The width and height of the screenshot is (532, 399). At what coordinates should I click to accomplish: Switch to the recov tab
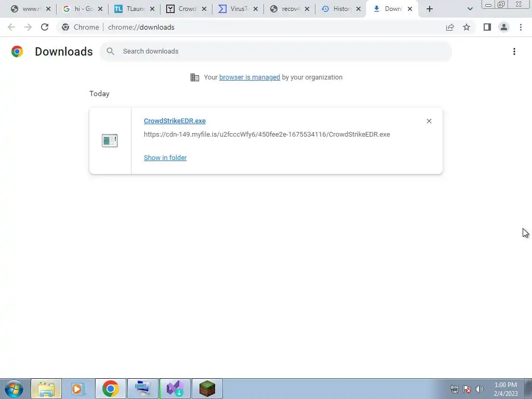[x=286, y=9]
